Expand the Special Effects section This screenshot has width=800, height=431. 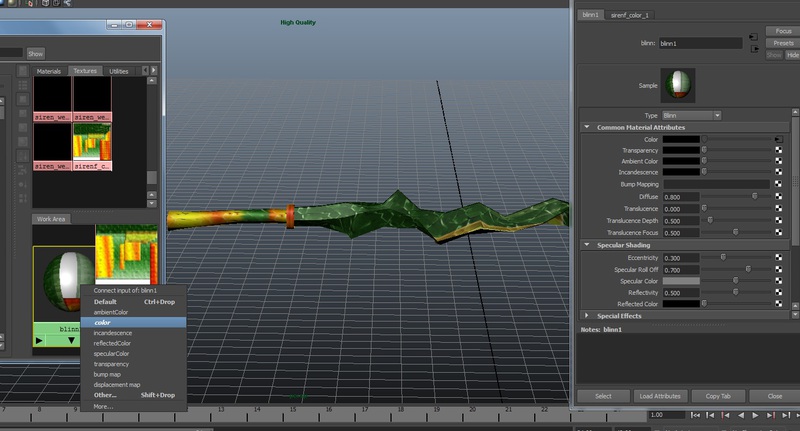tap(587, 316)
